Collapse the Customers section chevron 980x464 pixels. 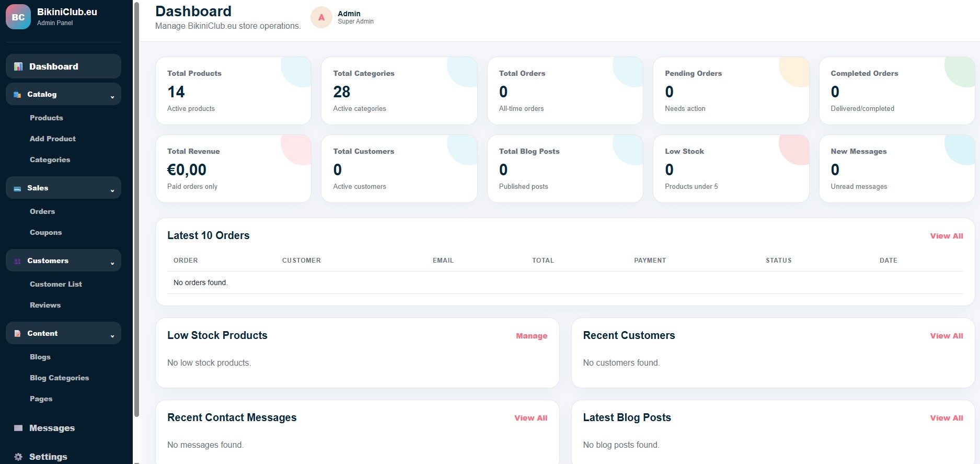pos(112,263)
